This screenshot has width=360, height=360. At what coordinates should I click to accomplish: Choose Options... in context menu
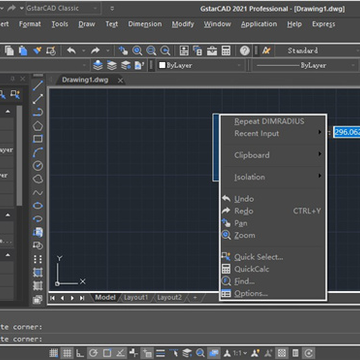point(273,293)
